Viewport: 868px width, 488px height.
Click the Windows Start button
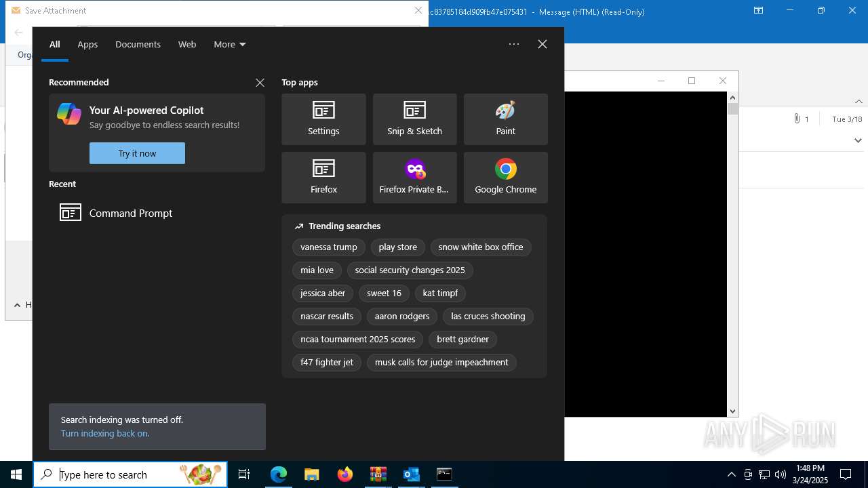coord(16,474)
